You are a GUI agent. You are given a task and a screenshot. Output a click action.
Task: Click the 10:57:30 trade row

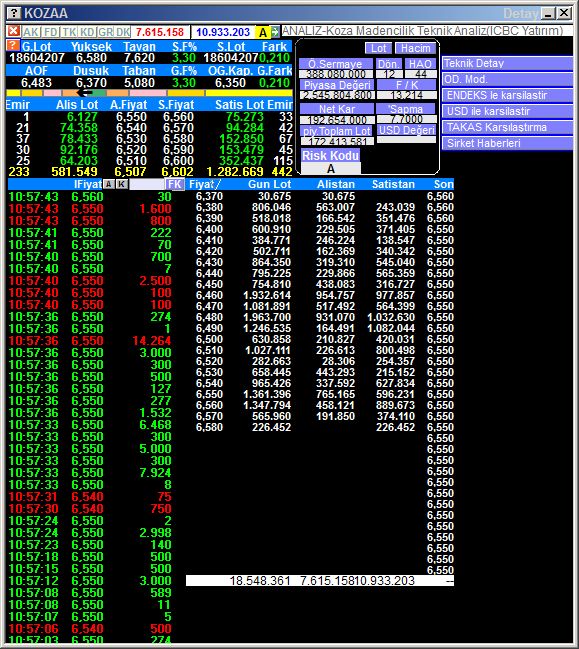tap(90, 509)
